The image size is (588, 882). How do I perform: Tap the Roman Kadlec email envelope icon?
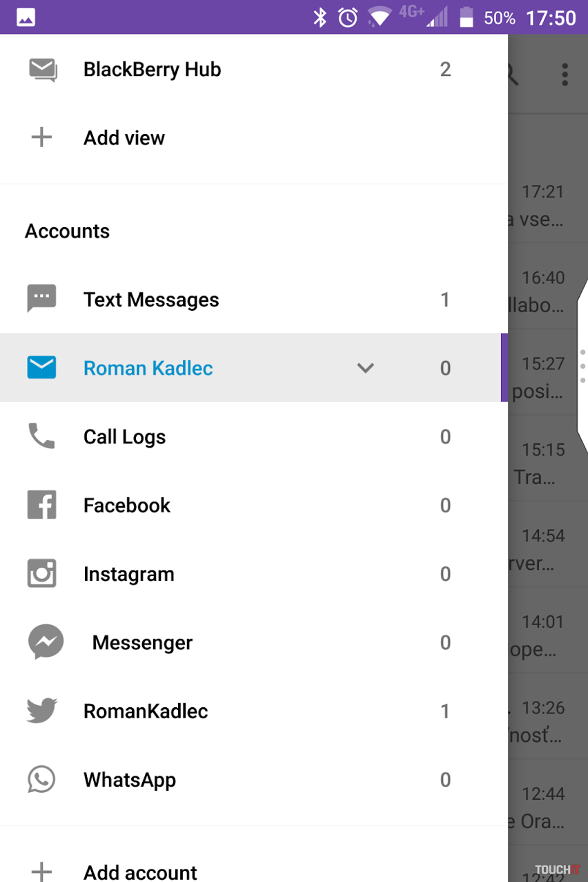pos(41,367)
